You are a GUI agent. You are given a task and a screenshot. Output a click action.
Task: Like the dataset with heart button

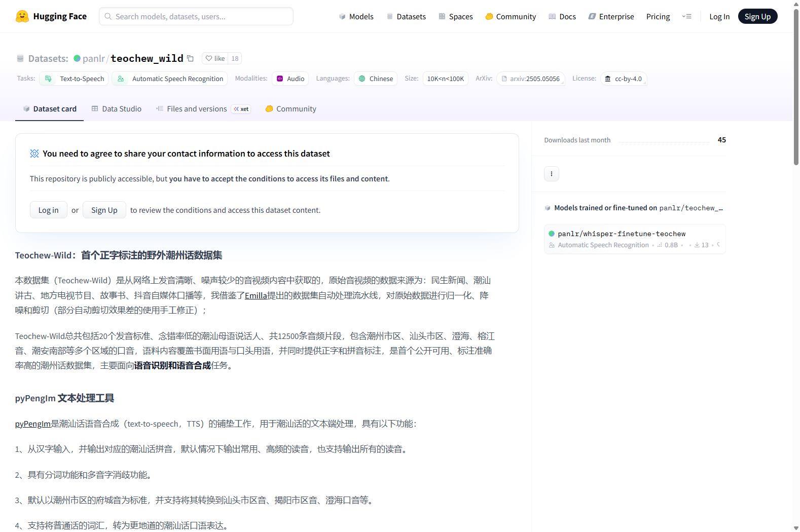[215, 58]
